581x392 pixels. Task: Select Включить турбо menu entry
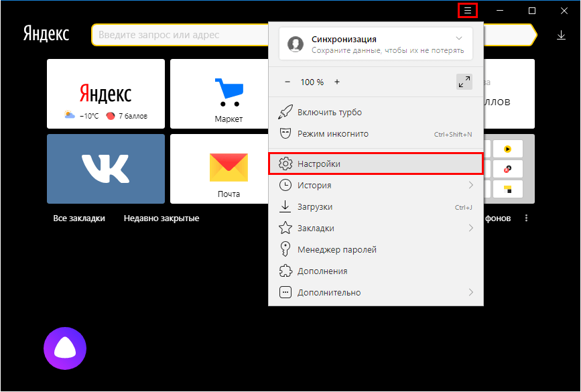pos(376,113)
